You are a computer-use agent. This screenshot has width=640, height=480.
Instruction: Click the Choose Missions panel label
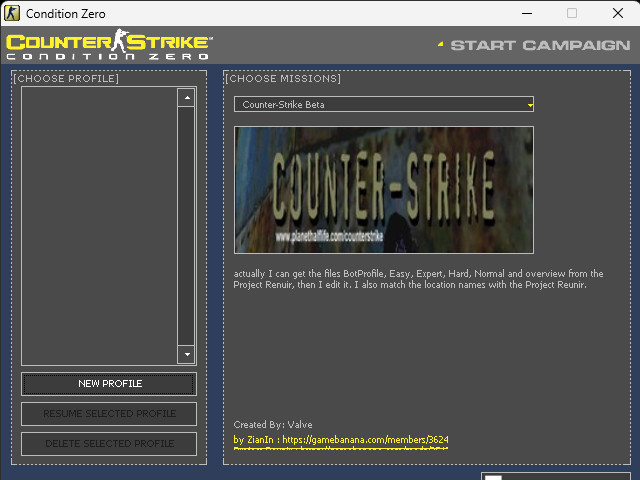(283, 78)
